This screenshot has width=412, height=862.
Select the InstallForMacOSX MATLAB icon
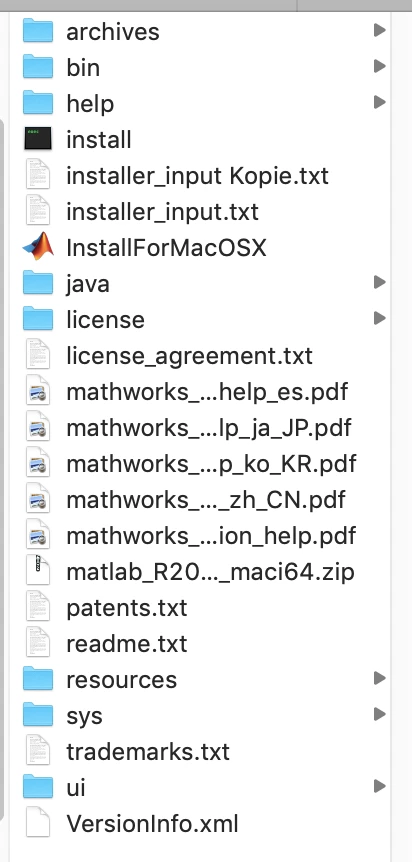[38, 247]
